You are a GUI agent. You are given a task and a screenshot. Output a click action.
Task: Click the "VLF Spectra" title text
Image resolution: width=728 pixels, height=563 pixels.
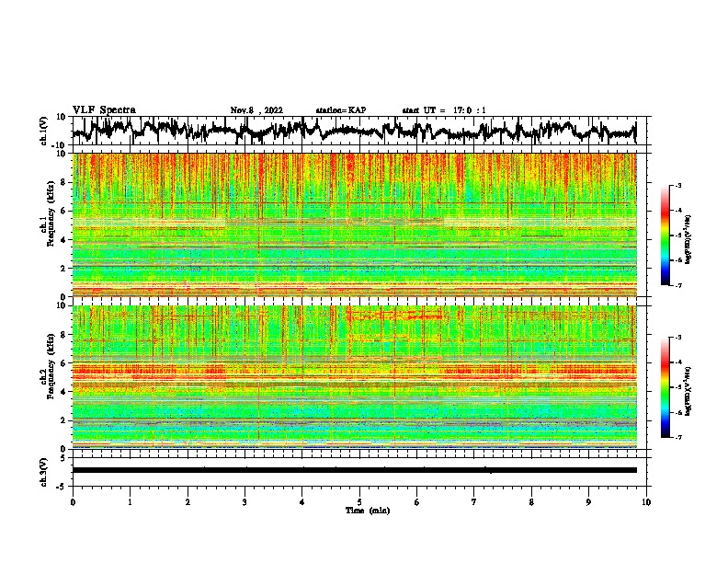tap(104, 110)
